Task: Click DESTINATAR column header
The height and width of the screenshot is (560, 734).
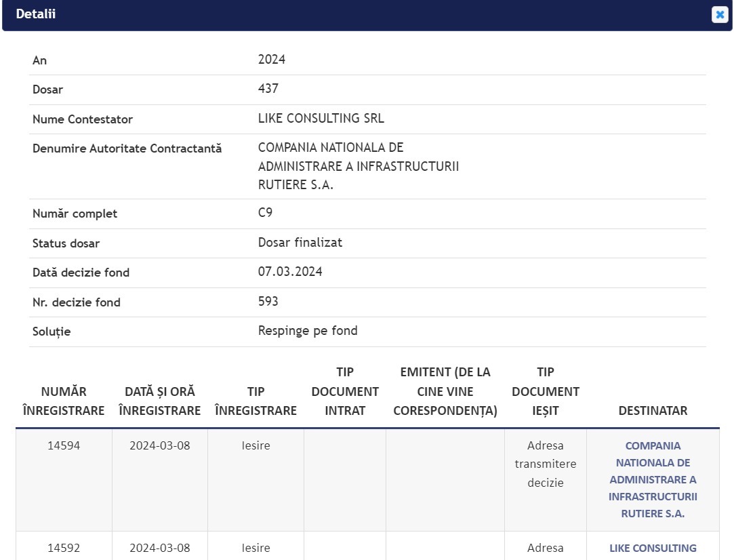Action: tap(653, 411)
